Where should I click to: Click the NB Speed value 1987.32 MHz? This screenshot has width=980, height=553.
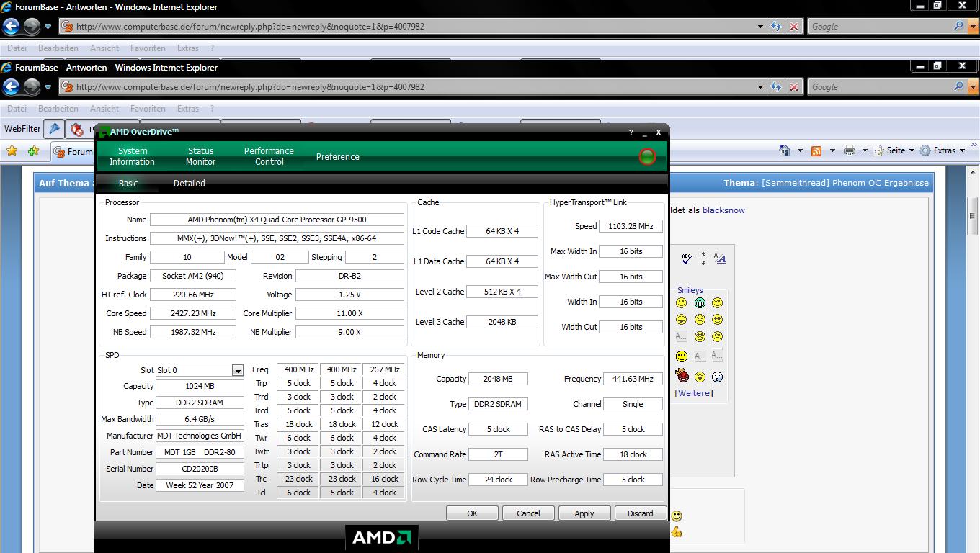tap(193, 332)
